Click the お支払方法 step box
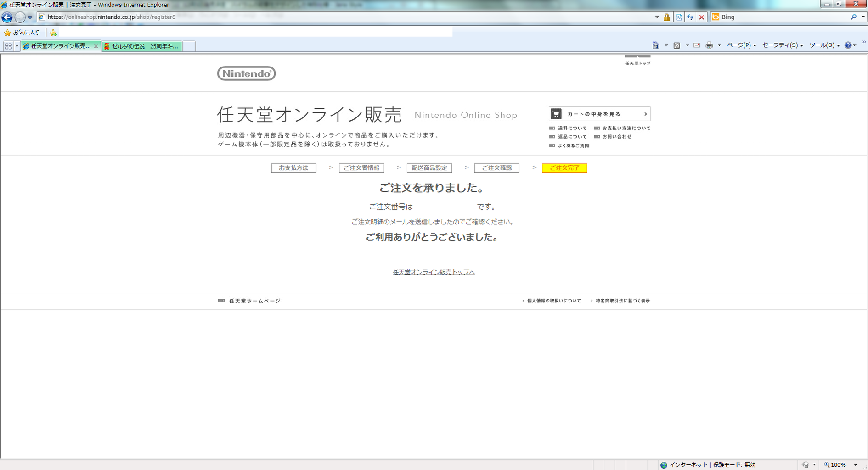Viewport: 868px width, 470px height. tap(293, 168)
